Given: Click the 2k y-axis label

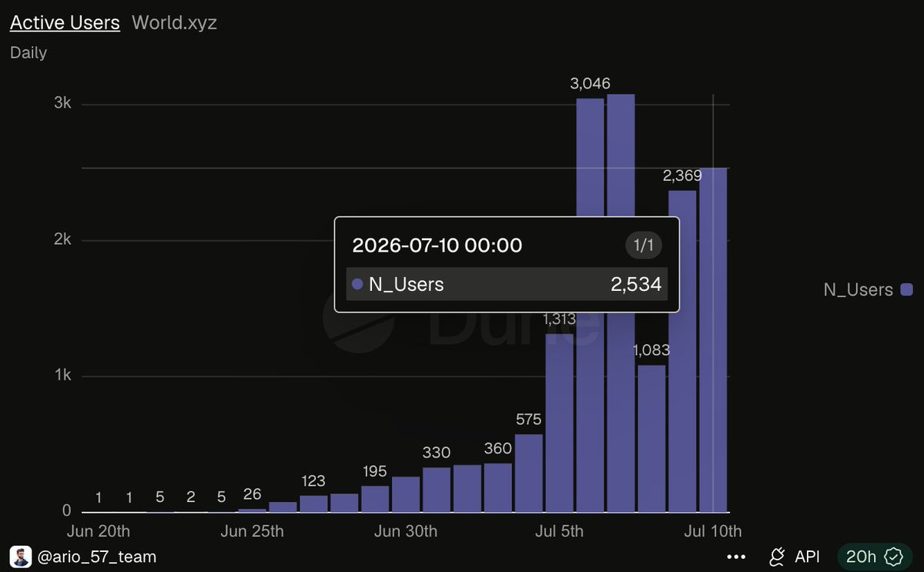Looking at the screenshot, I should pyautogui.click(x=62, y=239).
